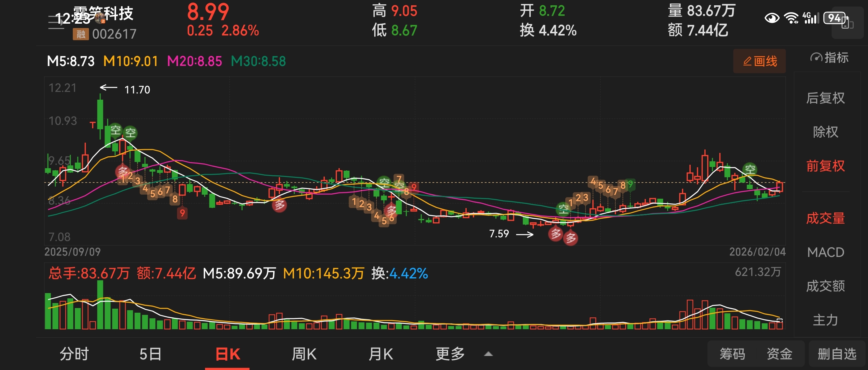Tap the tallest green volume bar
Screen dimensions: 868x370
[x=100, y=305]
